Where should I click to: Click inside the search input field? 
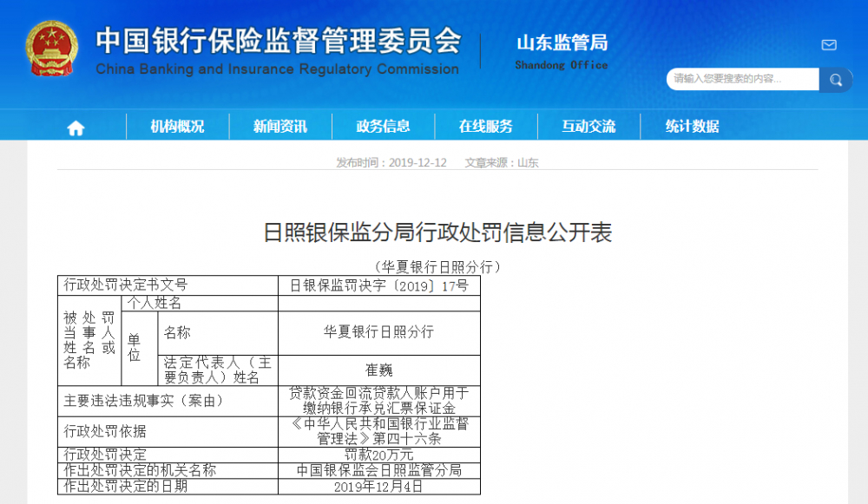tap(742, 79)
